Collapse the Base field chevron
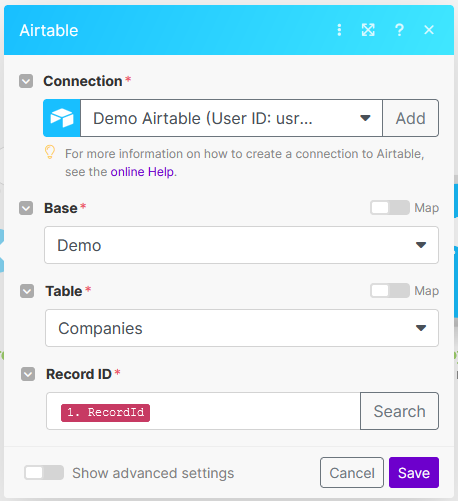Image resolution: width=458 pixels, height=501 pixels. pos(26,208)
